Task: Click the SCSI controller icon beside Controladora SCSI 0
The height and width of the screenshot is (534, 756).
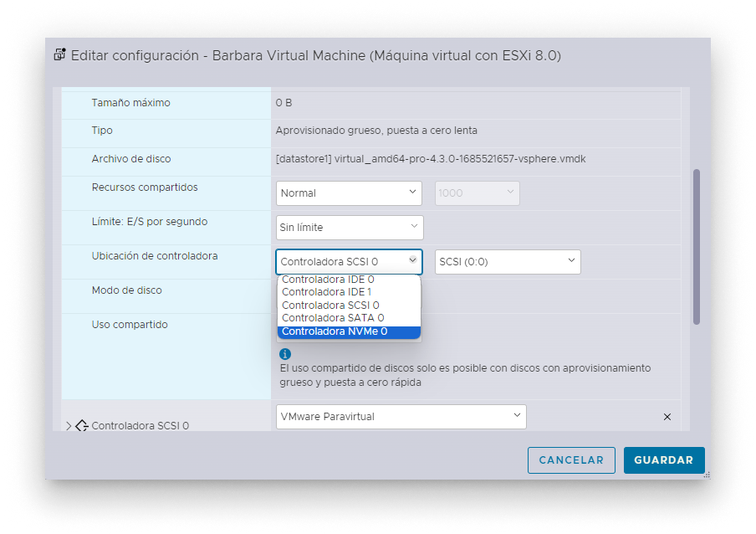Action: pos(82,425)
